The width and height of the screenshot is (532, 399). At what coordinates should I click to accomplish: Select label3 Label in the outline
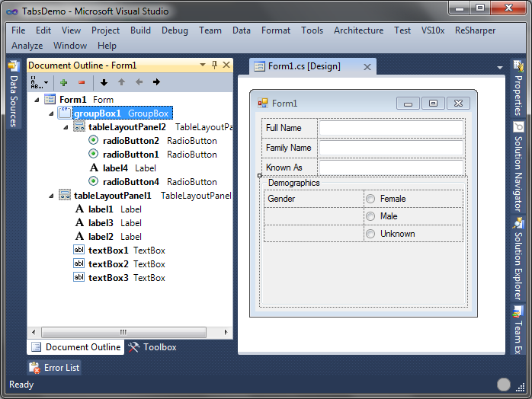point(107,222)
